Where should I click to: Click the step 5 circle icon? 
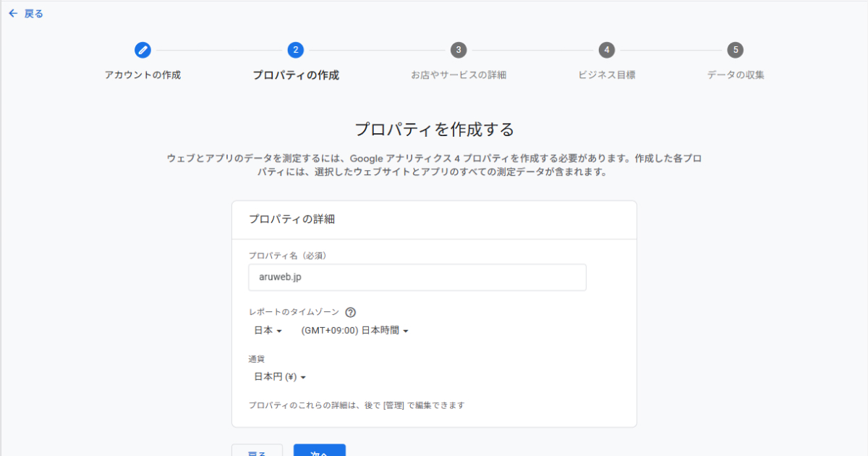point(736,50)
